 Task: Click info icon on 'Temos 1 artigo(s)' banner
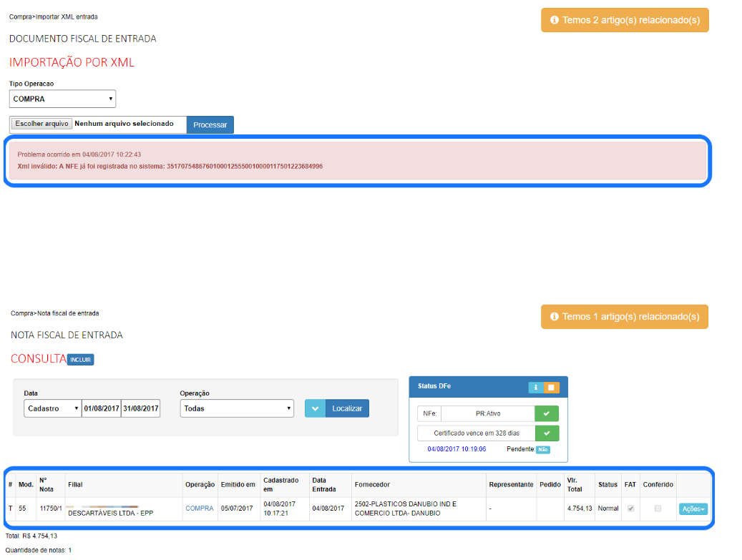pos(554,316)
